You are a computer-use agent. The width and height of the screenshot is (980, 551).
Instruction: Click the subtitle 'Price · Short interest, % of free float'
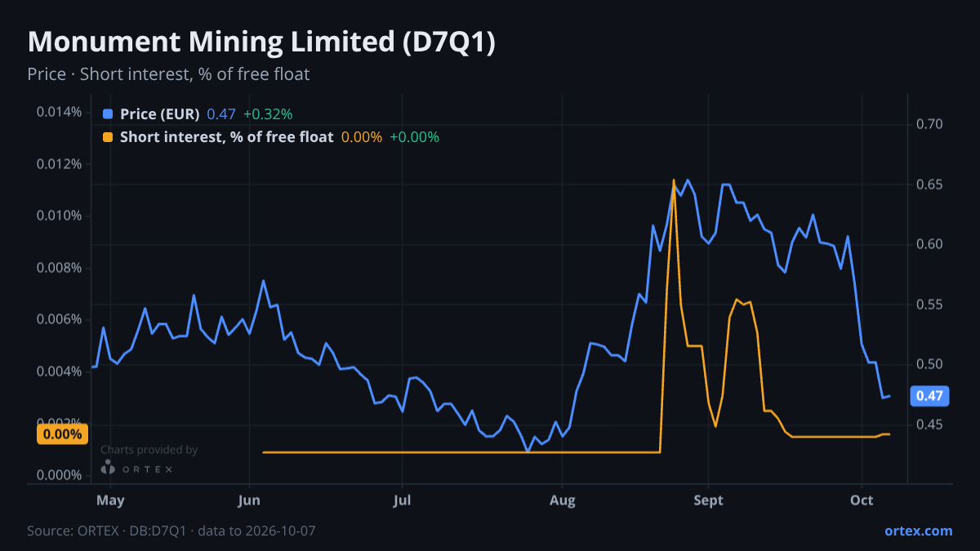tap(168, 74)
